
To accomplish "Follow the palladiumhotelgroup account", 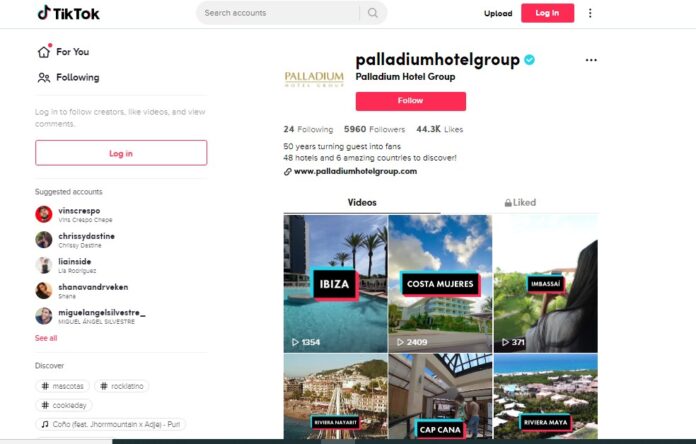I will click(411, 101).
